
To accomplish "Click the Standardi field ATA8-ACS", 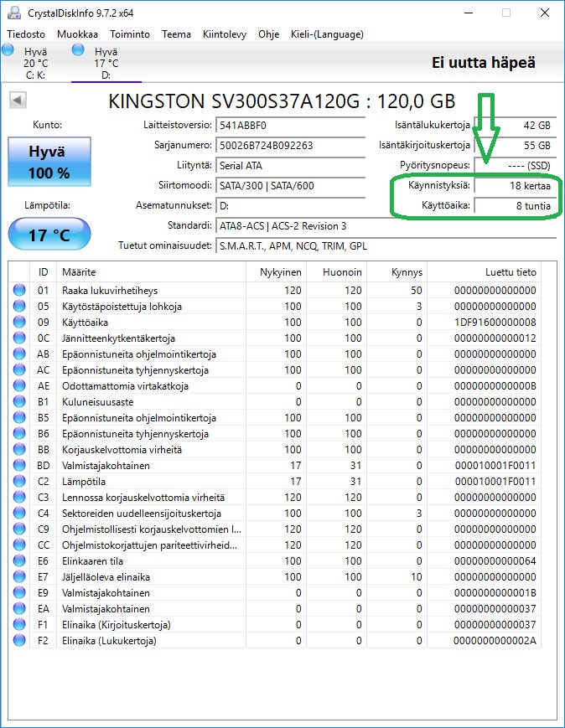I will (386, 226).
